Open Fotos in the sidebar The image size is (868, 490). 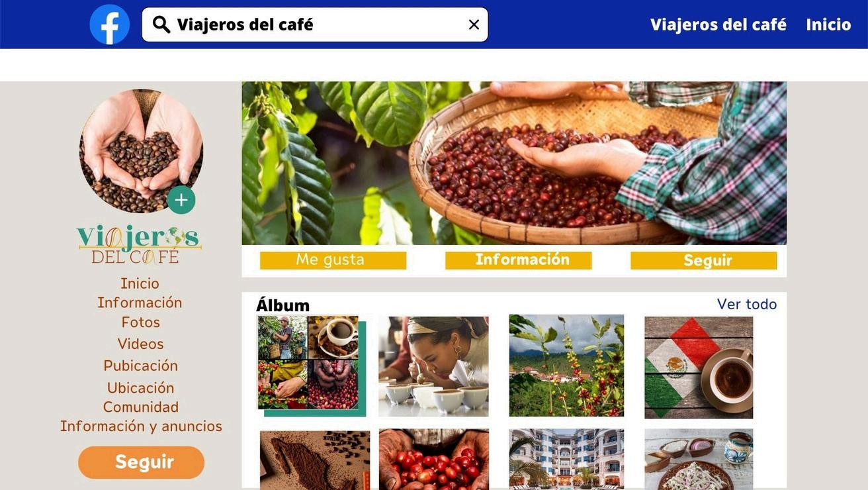click(140, 322)
